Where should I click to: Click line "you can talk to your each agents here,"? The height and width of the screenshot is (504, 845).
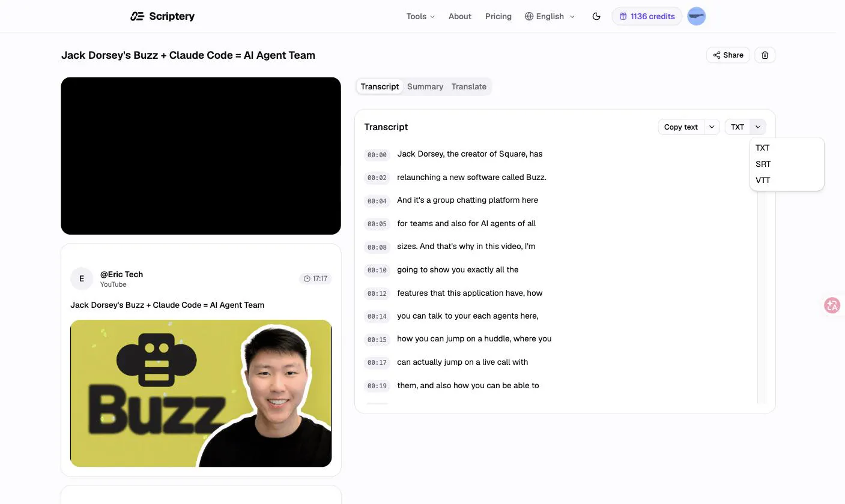pos(468,316)
